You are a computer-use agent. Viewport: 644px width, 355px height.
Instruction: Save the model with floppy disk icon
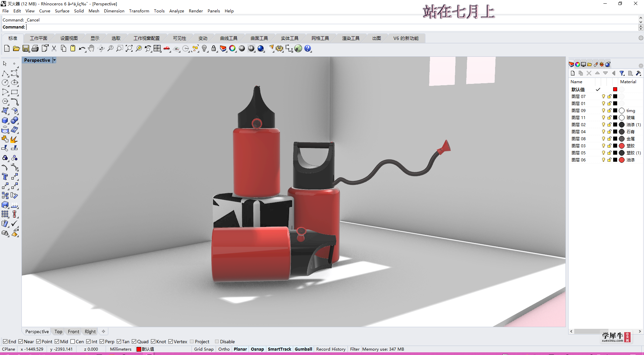pyautogui.click(x=25, y=49)
